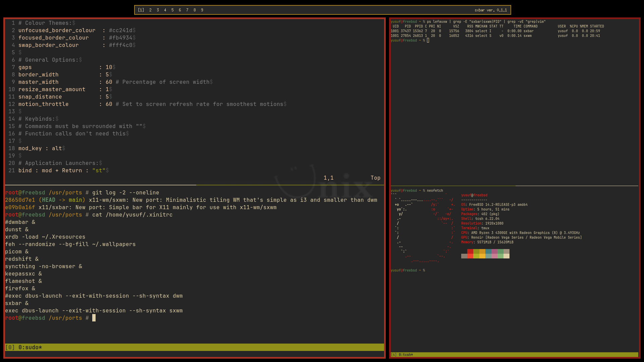Switch to workspace 5 in sxbar
Image resolution: width=644 pixels, height=362 pixels.
tap(172, 10)
